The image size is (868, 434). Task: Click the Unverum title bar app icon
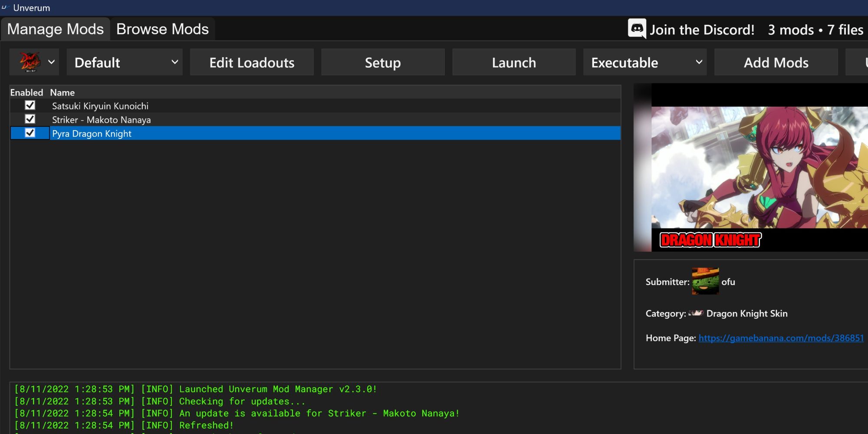point(6,7)
